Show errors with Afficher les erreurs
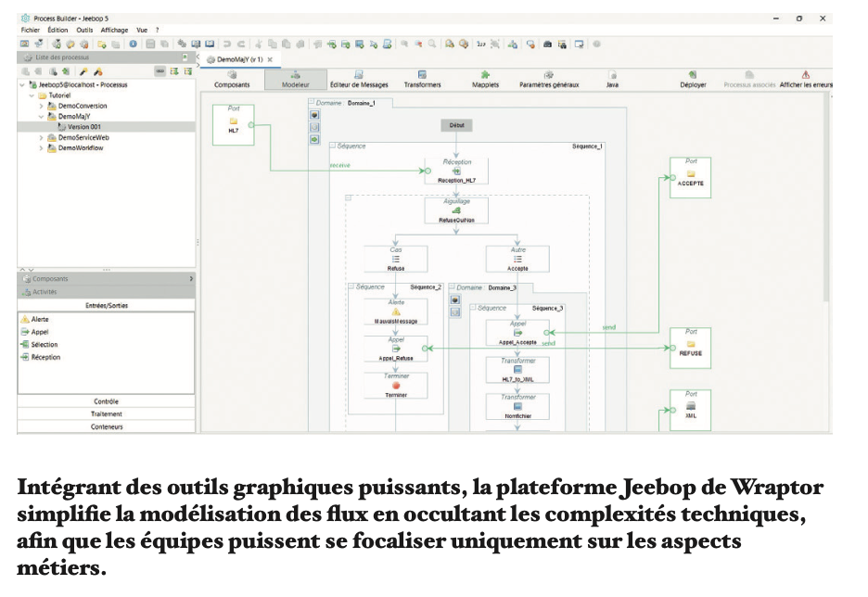 pyautogui.click(x=806, y=80)
